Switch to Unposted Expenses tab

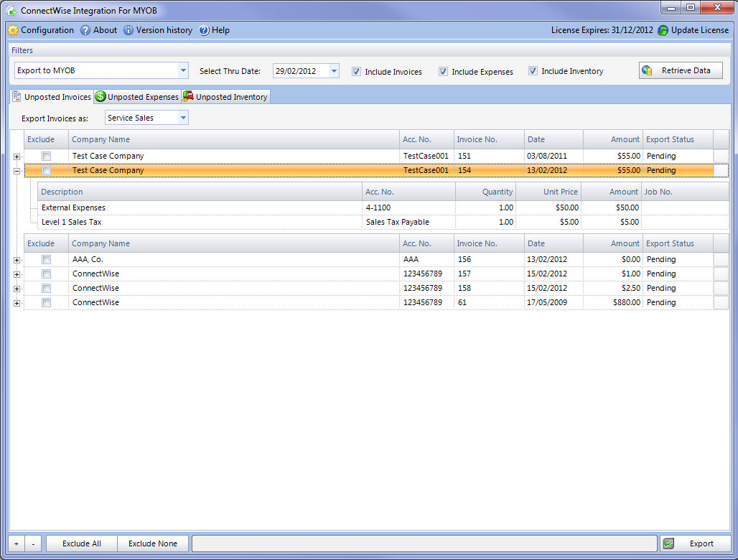tap(137, 96)
